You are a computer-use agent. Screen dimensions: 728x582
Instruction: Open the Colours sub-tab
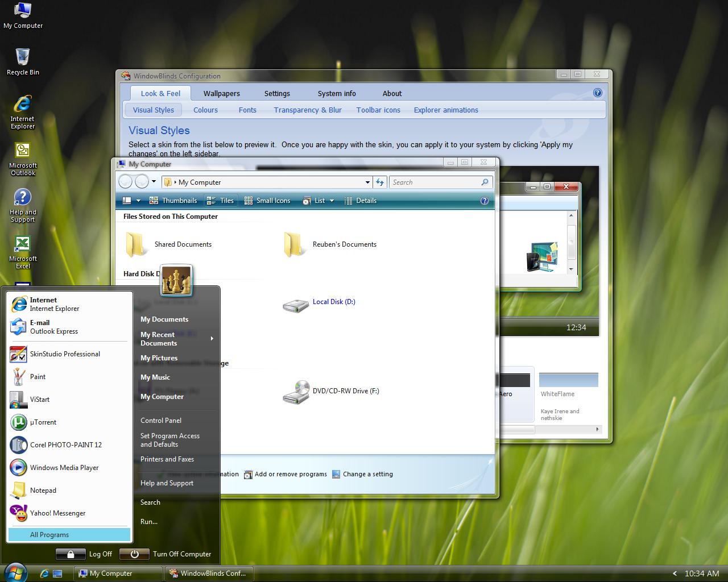205,110
